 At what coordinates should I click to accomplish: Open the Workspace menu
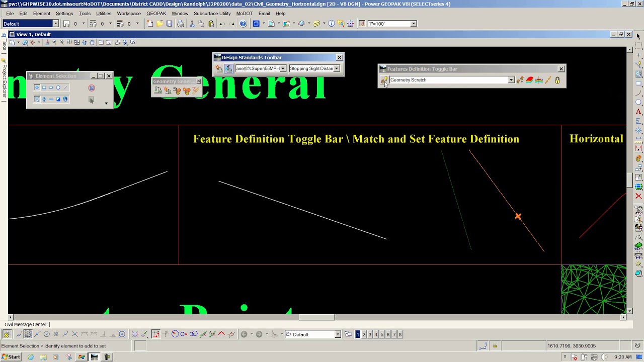click(129, 14)
